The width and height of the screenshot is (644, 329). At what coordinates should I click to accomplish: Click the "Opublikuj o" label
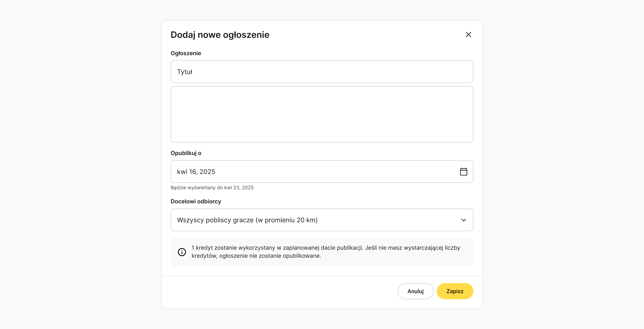(x=186, y=153)
